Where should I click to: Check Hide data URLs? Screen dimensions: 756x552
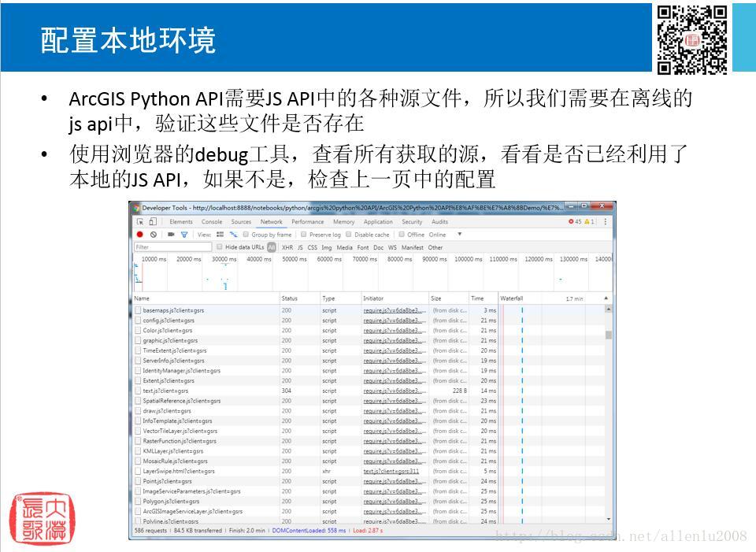coord(220,246)
